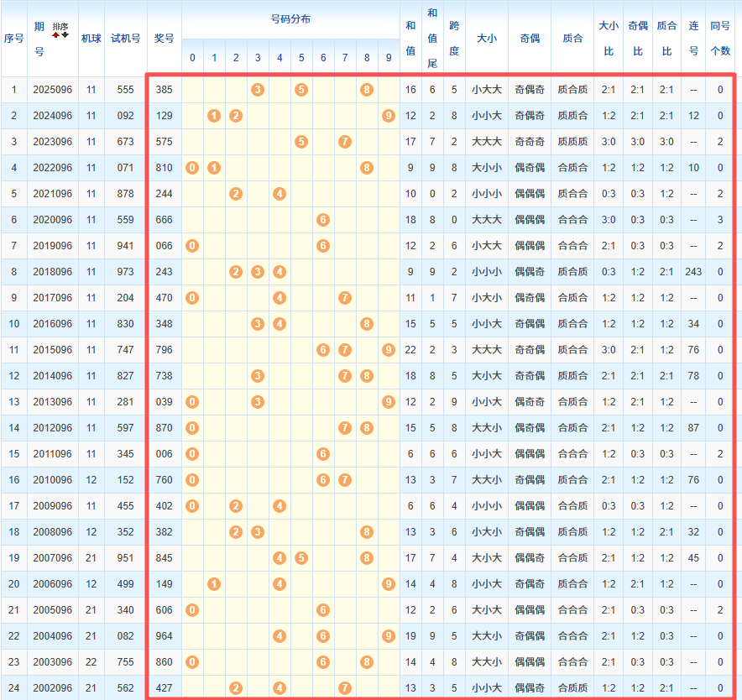Image resolution: width=742 pixels, height=700 pixels.
Task: Click number ball 6 in row 2020096
Action: (x=323, y=220)
